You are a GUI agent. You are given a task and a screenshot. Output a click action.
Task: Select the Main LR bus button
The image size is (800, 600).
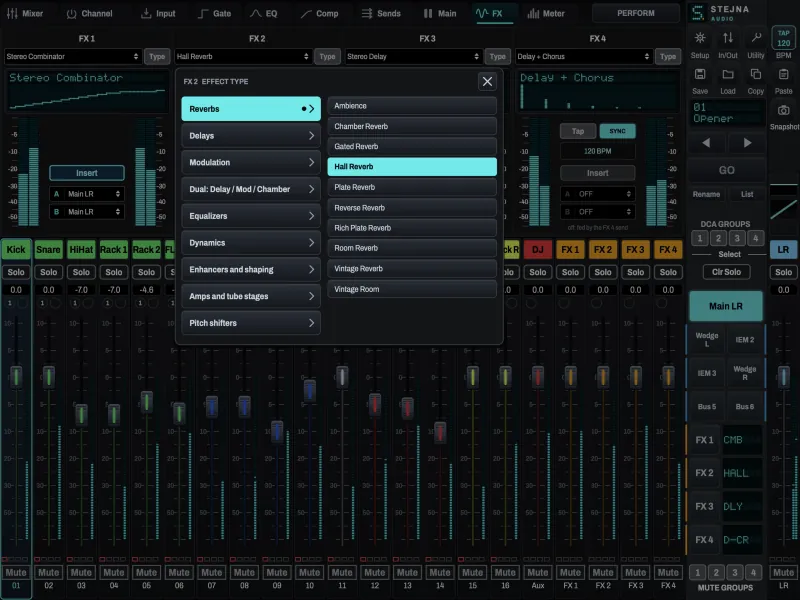[x=726, y=306]
